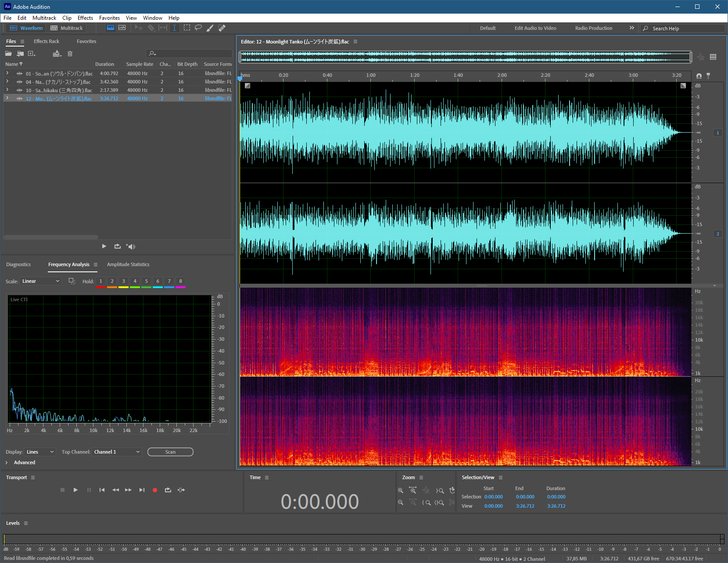Toggle channel 2 enable button

[x=718, y=234]
